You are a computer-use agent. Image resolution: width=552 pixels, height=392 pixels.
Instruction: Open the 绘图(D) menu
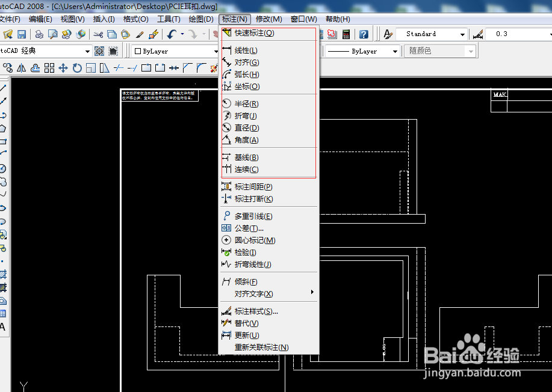click(201, 19)
